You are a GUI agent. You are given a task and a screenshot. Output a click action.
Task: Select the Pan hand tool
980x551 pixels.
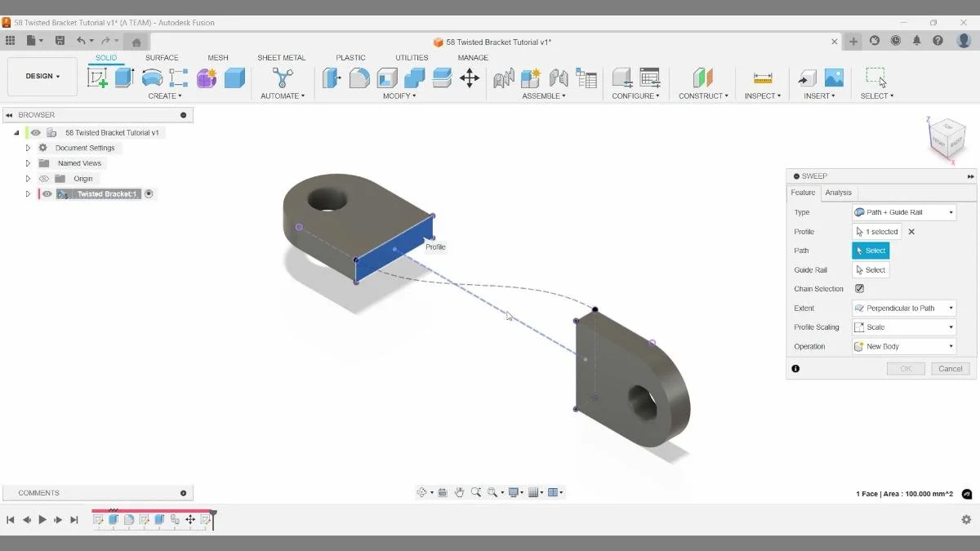pos(460,492)
